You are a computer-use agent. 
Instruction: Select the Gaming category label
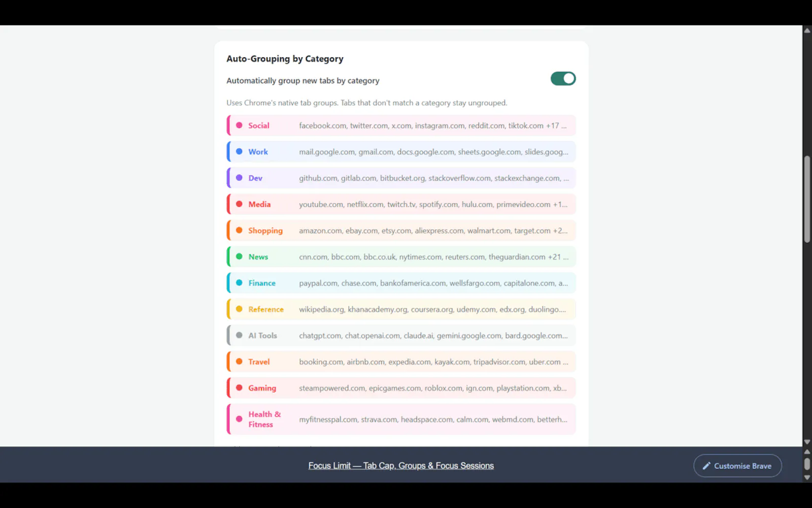[262, 388]
